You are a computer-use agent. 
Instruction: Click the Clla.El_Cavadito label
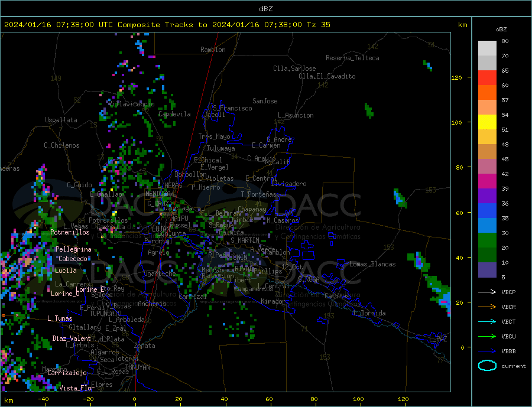327,76
